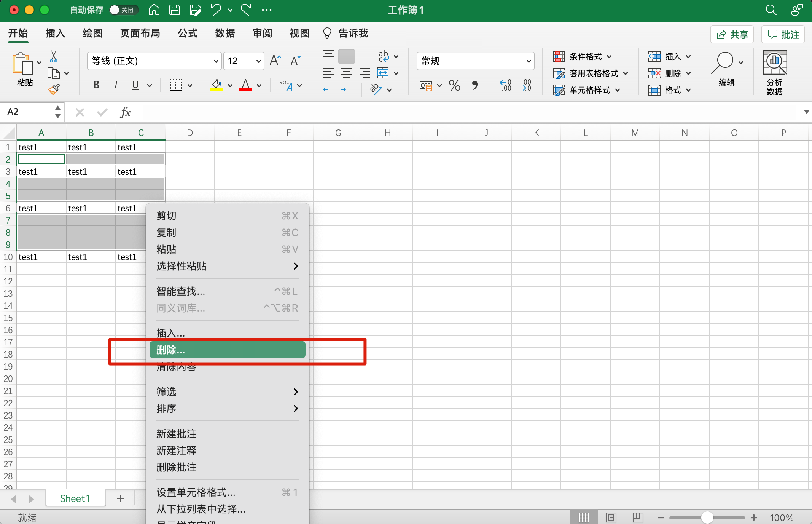The width and height of the screenshot is (812, 524).
Task: Open the font name dropdown
Action: 216,61
